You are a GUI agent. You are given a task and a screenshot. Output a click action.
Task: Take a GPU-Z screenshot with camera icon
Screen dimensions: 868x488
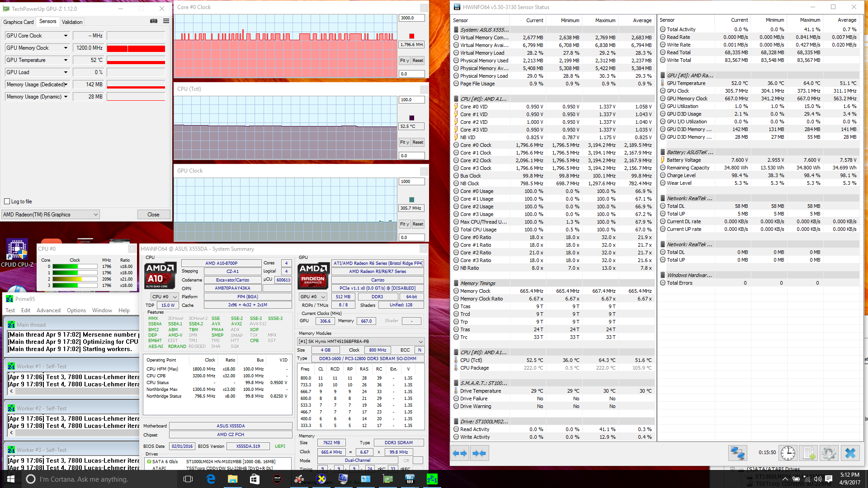click(154, 21)
